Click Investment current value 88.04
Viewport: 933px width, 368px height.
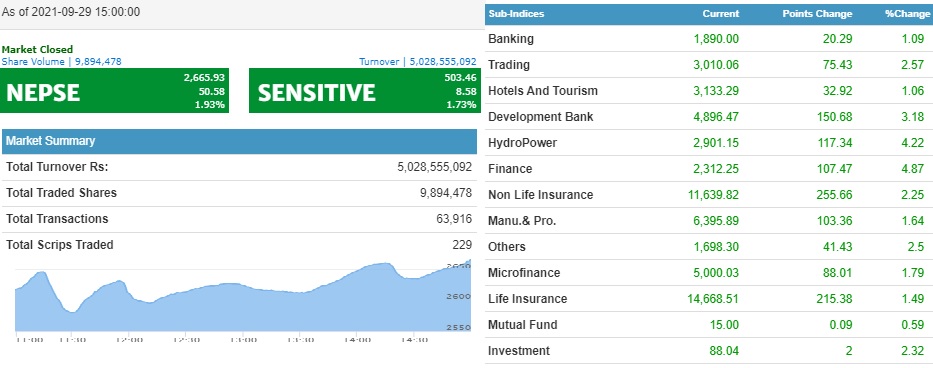coord(724,351)
